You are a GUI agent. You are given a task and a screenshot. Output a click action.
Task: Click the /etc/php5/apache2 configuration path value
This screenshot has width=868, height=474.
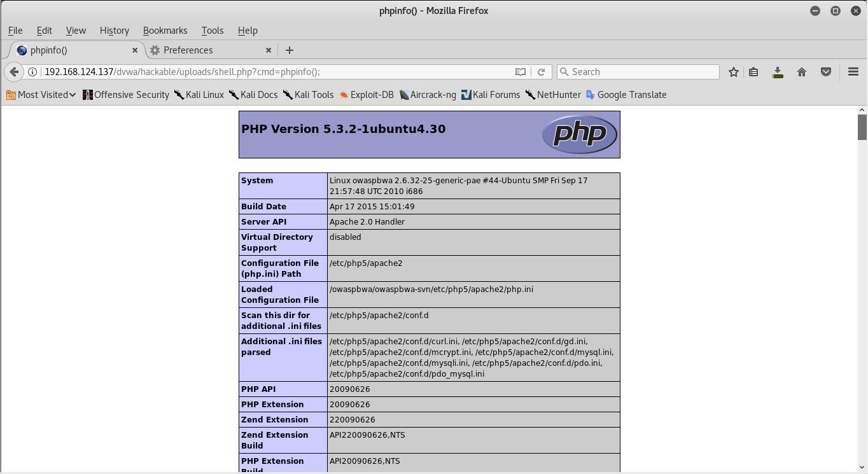(x=366, y=263)
